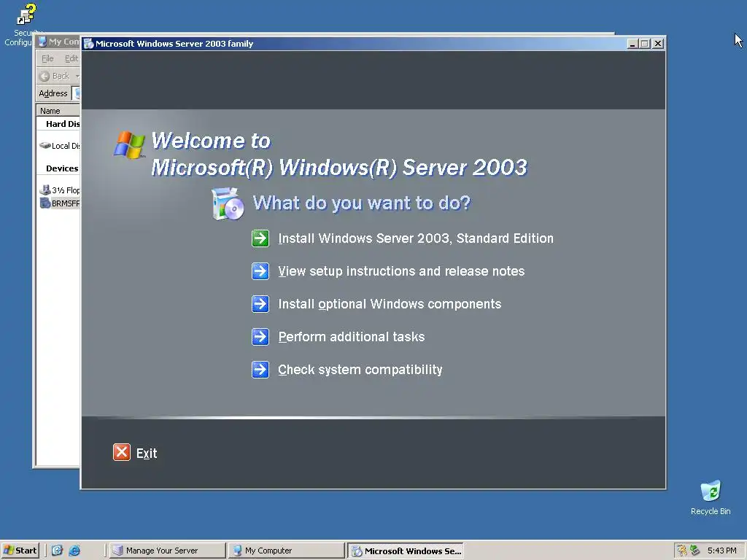Click the system tray clock

(721, 551)
